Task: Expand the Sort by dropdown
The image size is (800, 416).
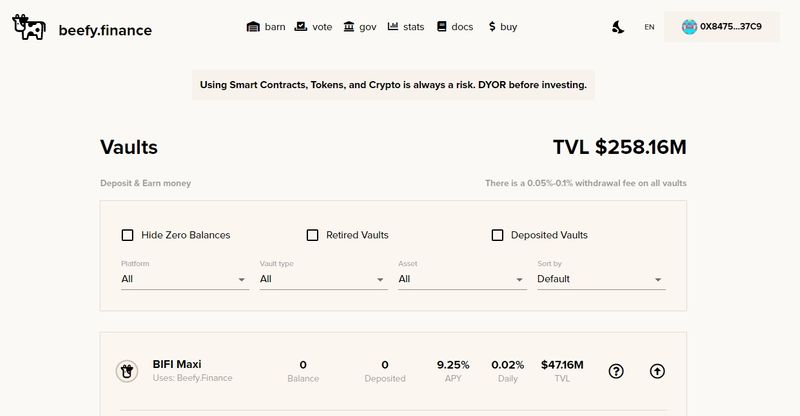Action: pyautogui.click(x=600, y=279)
